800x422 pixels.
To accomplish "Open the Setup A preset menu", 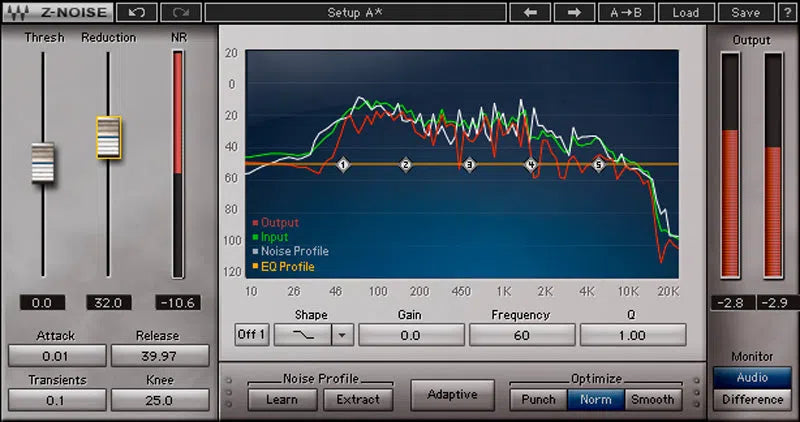I will (x=357, y=13).
